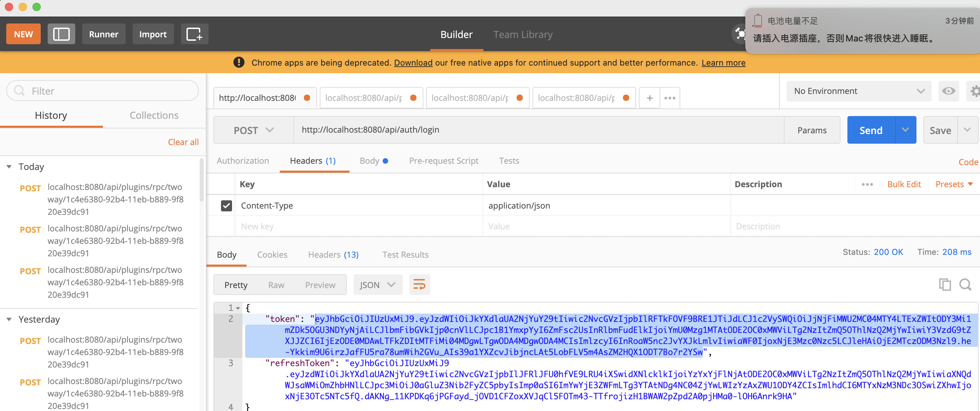
Task: Uncheck the Content-Type header checkbox
Action: (227, 206)
